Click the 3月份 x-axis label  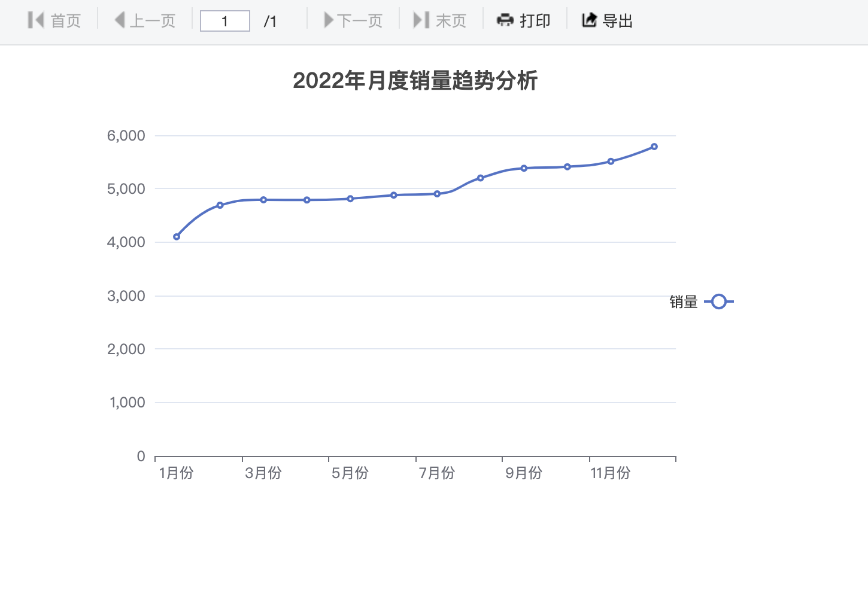[263, 473]
